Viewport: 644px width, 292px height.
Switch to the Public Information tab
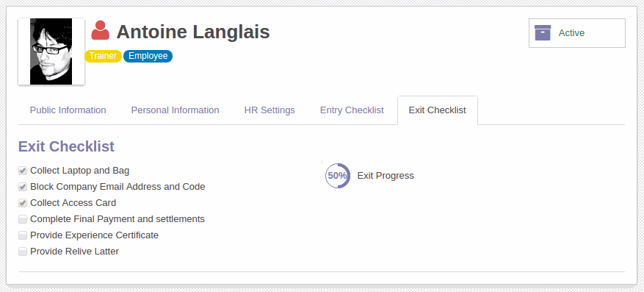point(68,110)
